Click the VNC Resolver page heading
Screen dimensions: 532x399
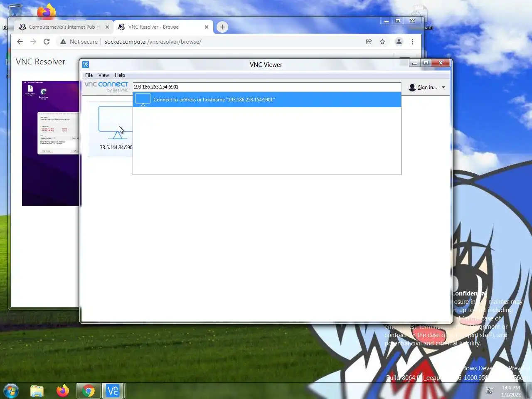[40, 62]
